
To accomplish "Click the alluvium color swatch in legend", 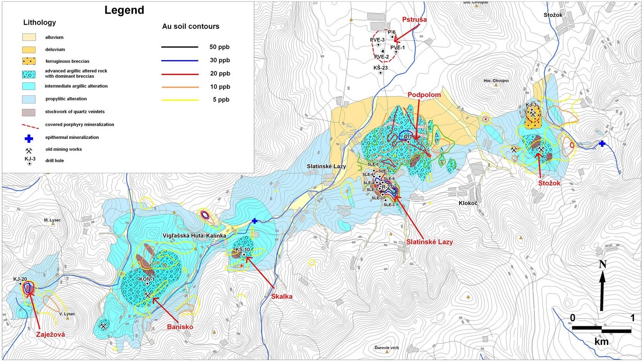I will [x=29, y=37].
